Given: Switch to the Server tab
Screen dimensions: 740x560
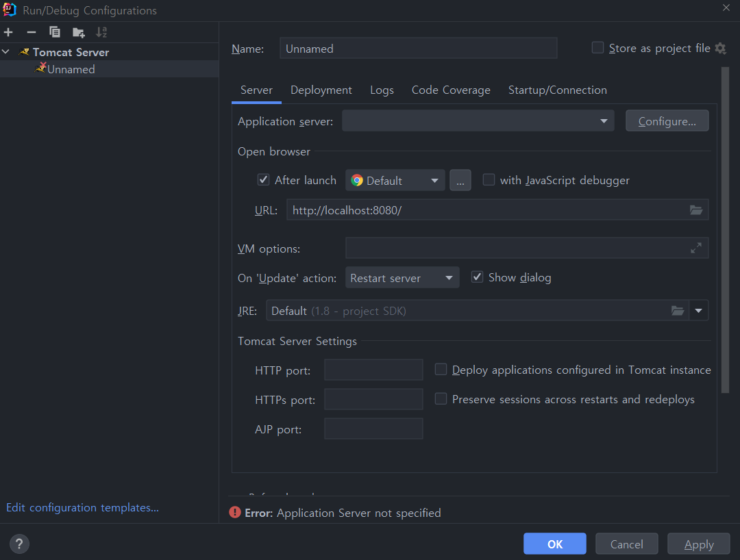Looking at the screenshot, I should (256, 90).
